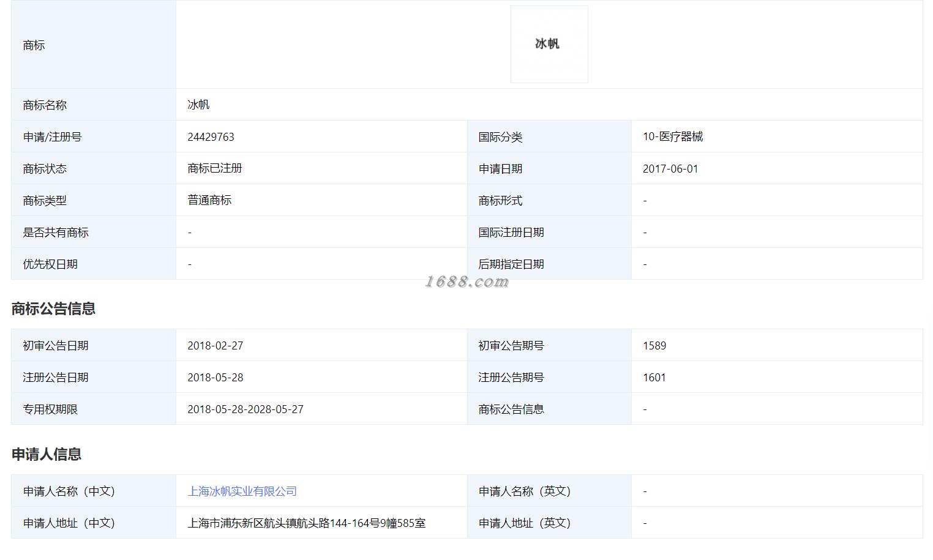Click the 后期指定日期 label
The image size is (933, 560).
511,264
